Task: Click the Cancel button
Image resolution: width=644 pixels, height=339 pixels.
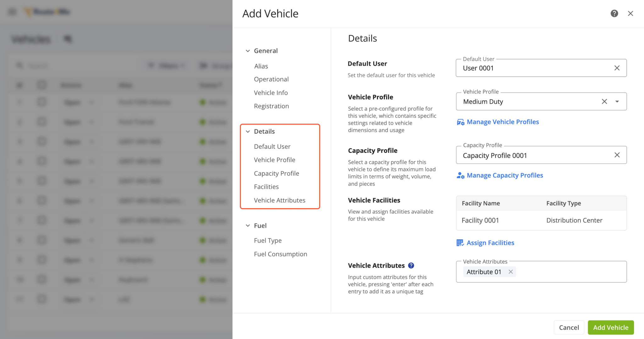Action: click(569, 327)
